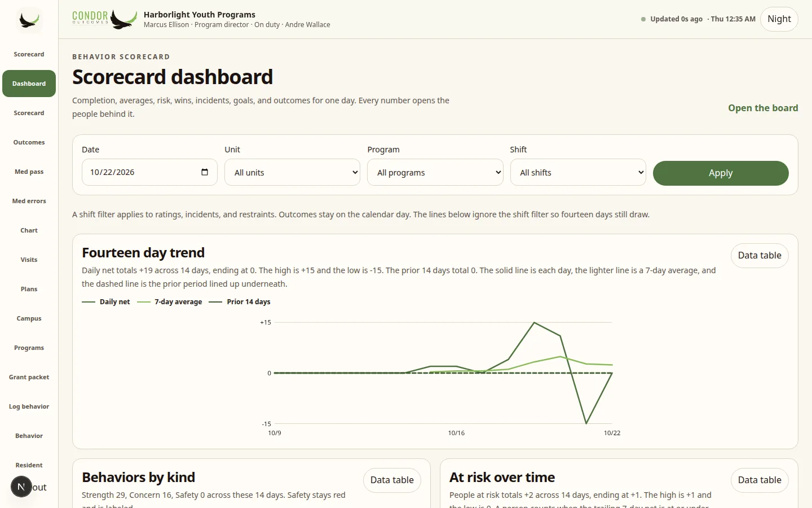This screenshot has height=508, width=812.
Task: Open Plans in the sidebar
Action: (29, 289)
